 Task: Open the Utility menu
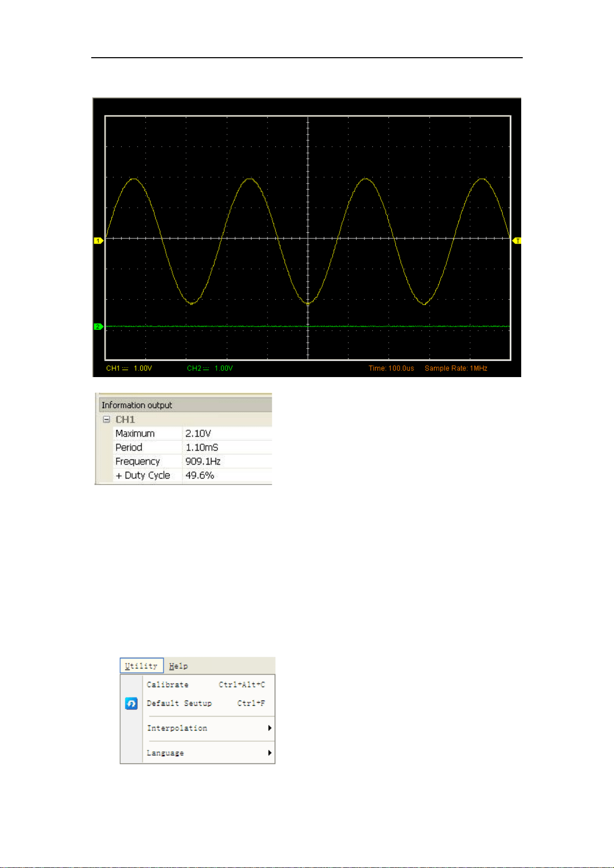pyautogui.click(x=142, y=666)
